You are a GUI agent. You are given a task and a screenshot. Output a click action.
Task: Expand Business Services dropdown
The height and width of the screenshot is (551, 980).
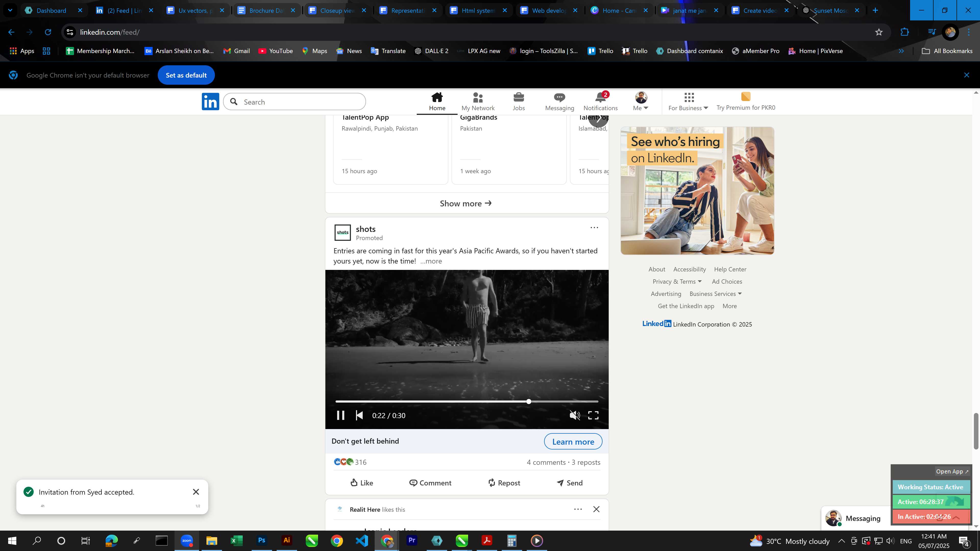click(716, 294)
